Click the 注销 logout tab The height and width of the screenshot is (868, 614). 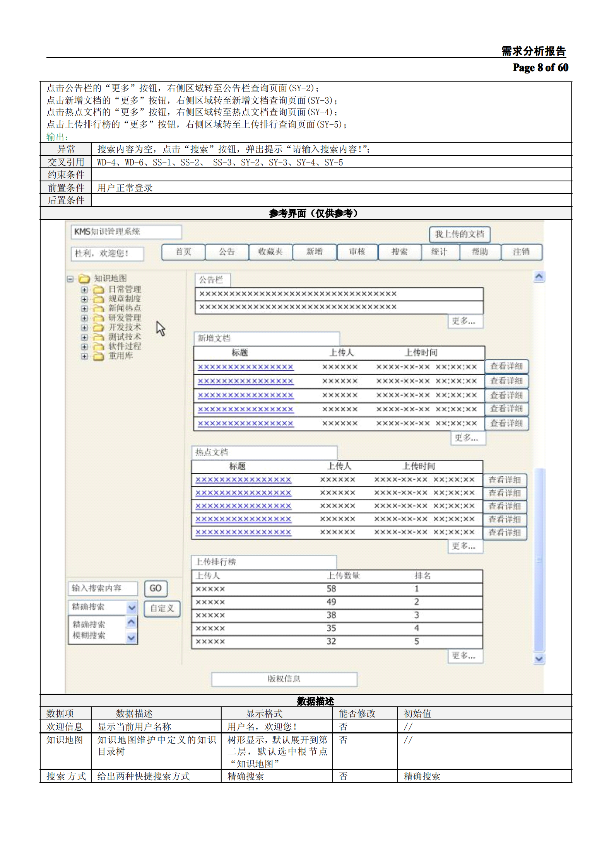(x=522, y=252)
